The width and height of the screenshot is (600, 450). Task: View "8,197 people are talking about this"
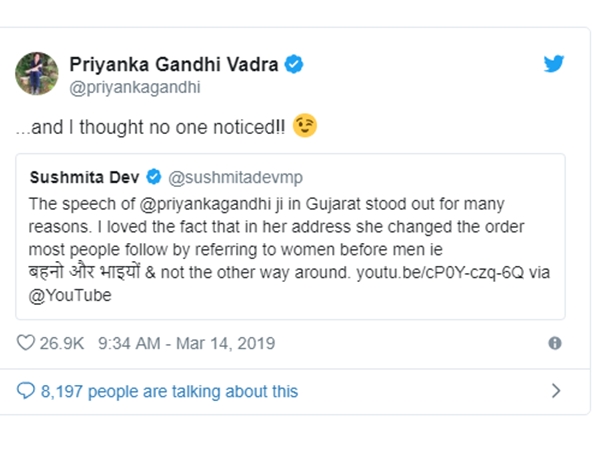tap(168, 391)
